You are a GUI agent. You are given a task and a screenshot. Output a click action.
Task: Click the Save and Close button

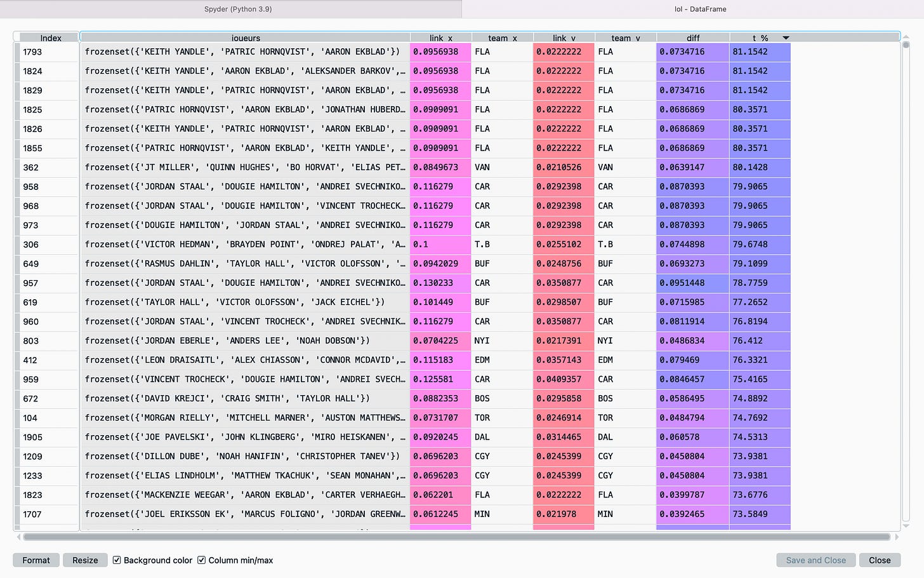(815, 560)
